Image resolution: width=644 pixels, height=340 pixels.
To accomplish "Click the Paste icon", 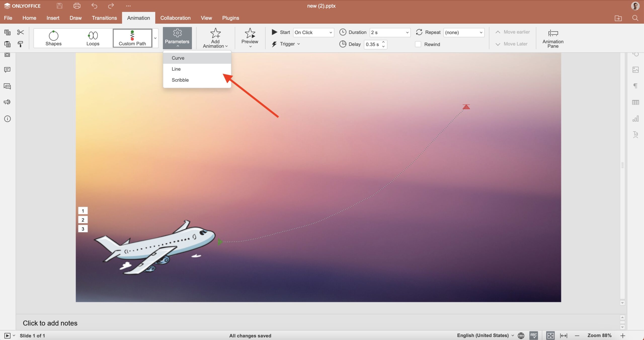I will point(7,44).
